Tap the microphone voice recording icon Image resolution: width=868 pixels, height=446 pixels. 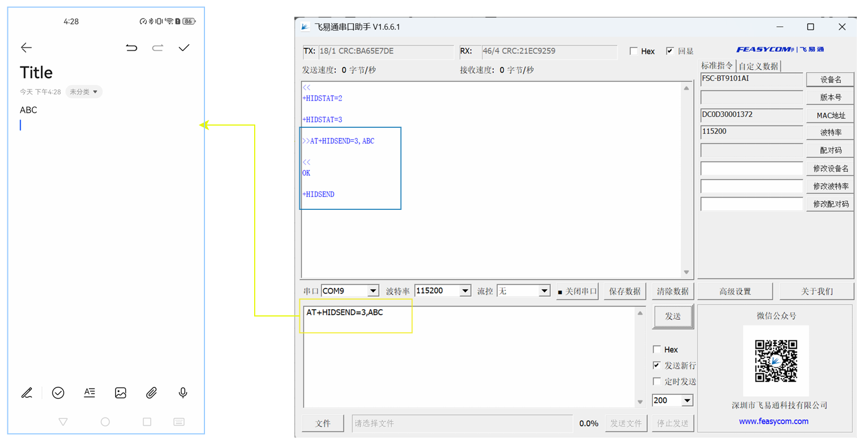[x=183, y=393]
